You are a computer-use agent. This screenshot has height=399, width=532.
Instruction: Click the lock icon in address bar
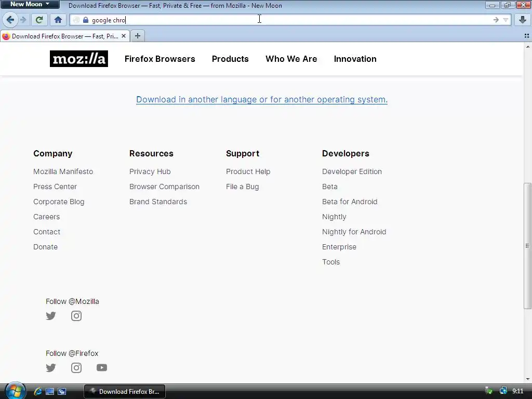click(x=86, y=20)
